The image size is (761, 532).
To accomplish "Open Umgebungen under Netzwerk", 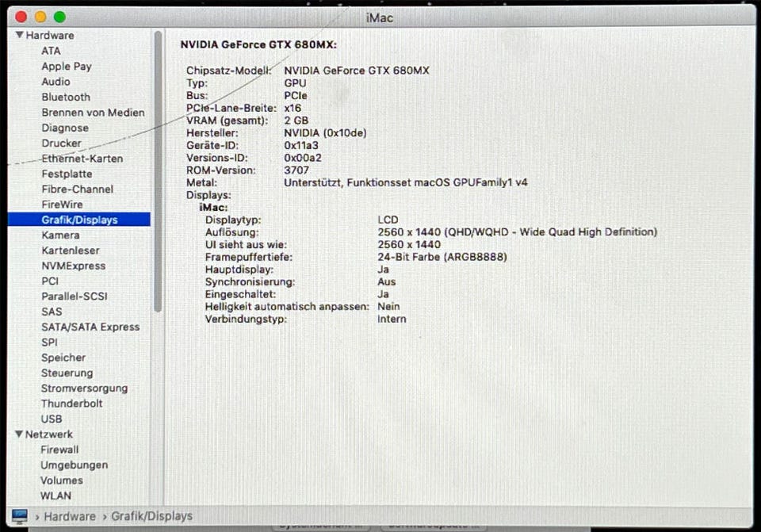I will click(x=75, y=465).
